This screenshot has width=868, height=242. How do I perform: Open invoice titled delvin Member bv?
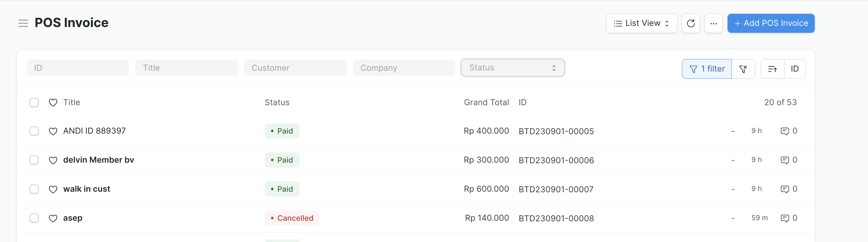(x=98, y=160)
